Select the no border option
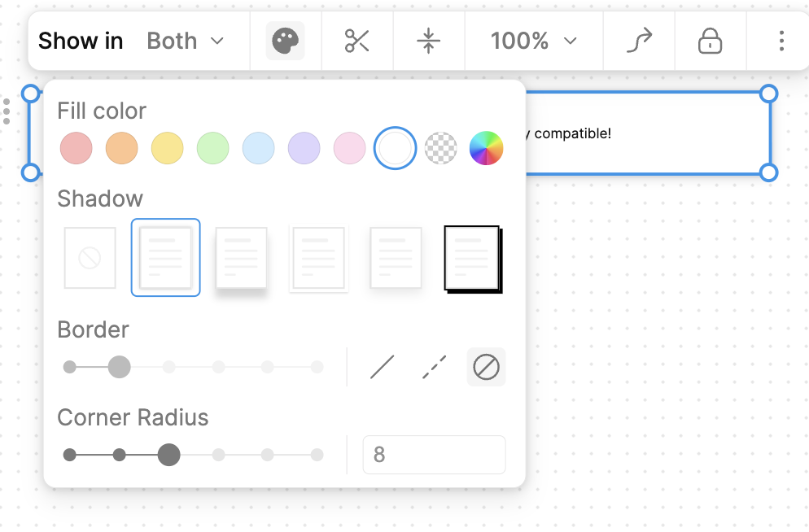Viewport: 809px width, 532px height. tap(486, 367)
